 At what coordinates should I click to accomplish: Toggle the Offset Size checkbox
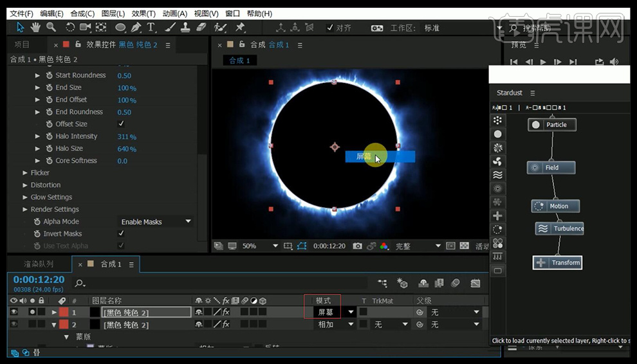(x=121, y=124)
